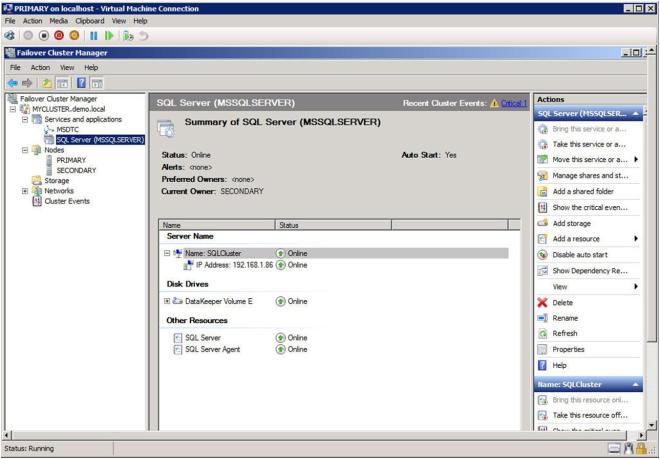
Task: Click the Delete action with red X
Action: coord(563,302)
